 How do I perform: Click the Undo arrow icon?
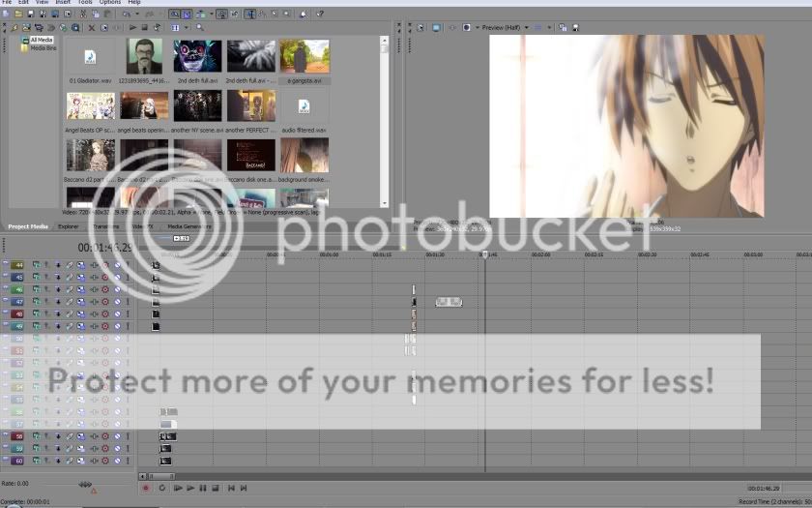pyautogui.click(x=127, y=14)
